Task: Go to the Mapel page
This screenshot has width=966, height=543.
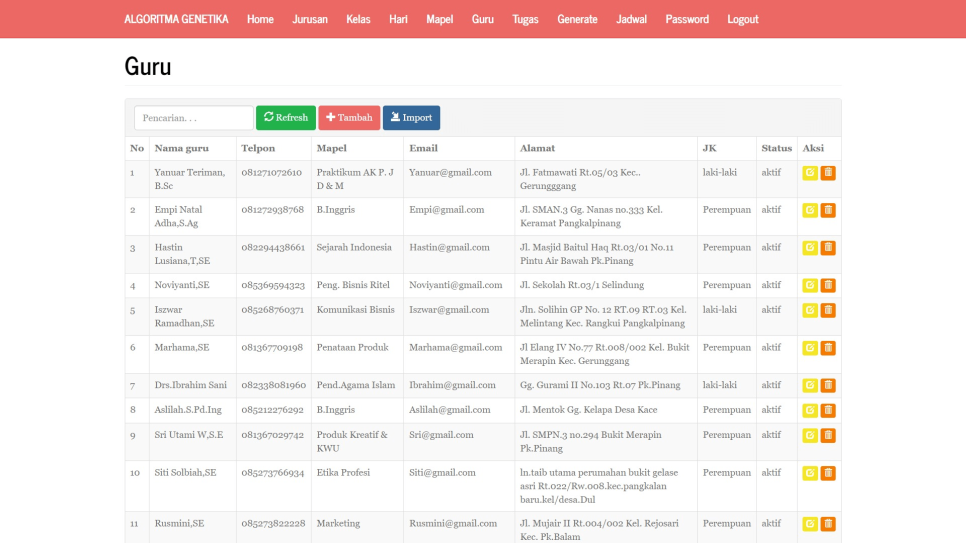Action: pyautogui.click(x=439, y=19)
